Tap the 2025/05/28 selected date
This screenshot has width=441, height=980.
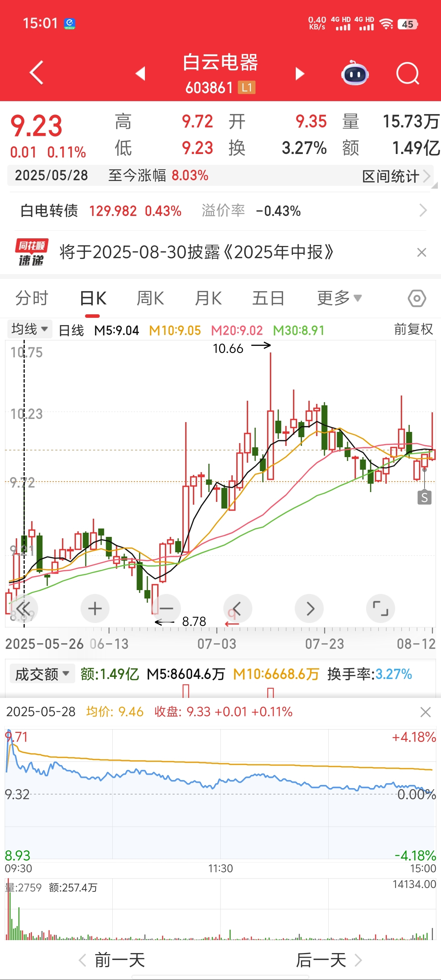[x=51, y=175]
